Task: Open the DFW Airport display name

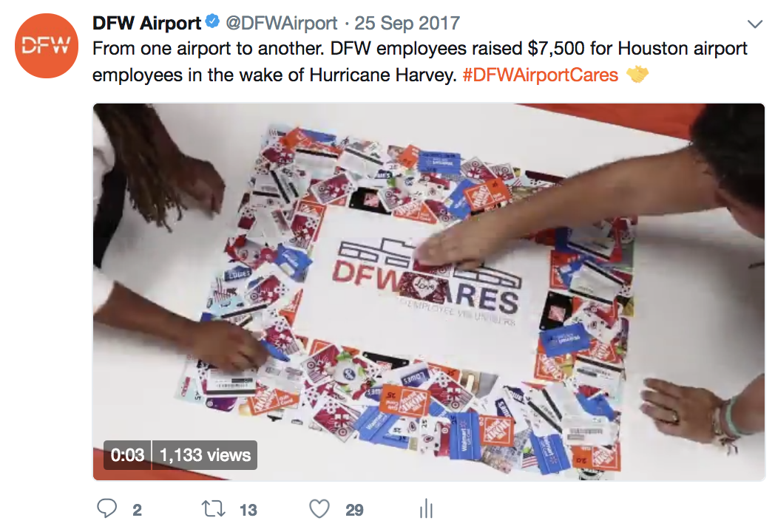Action: [147, 23]
